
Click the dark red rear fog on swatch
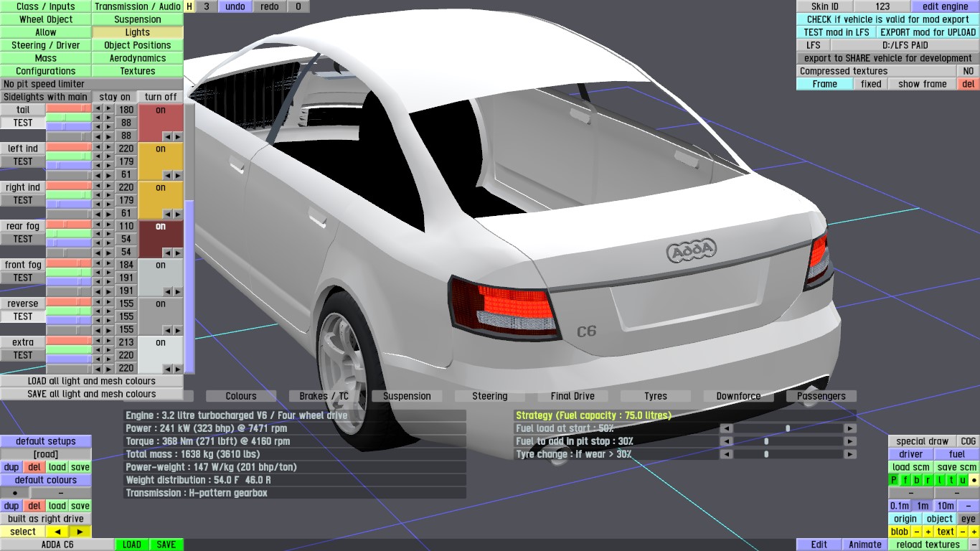point(161,239)
